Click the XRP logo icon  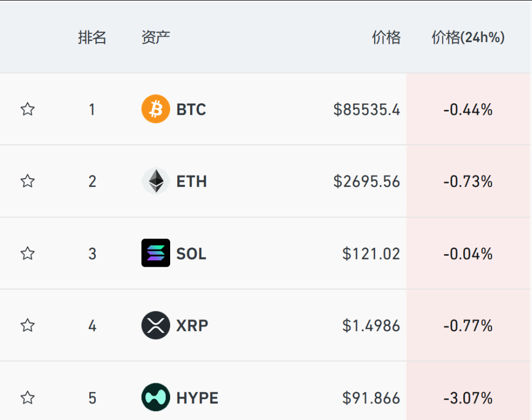click(x=156, y=325)
